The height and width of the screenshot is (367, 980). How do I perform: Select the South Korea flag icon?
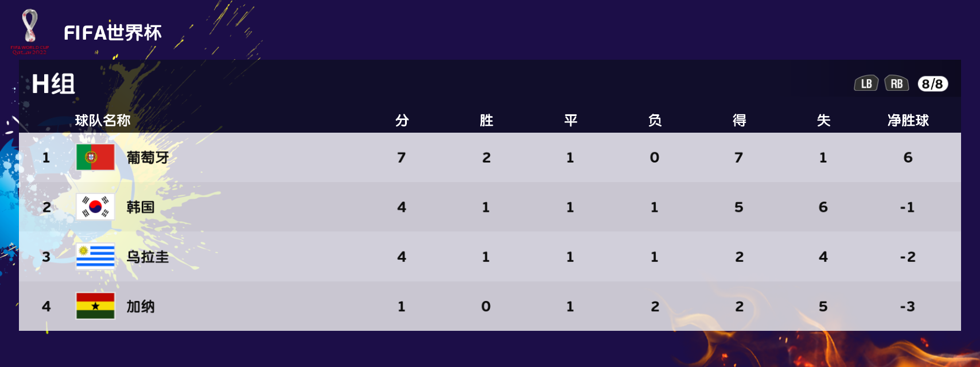click(95, 207)
